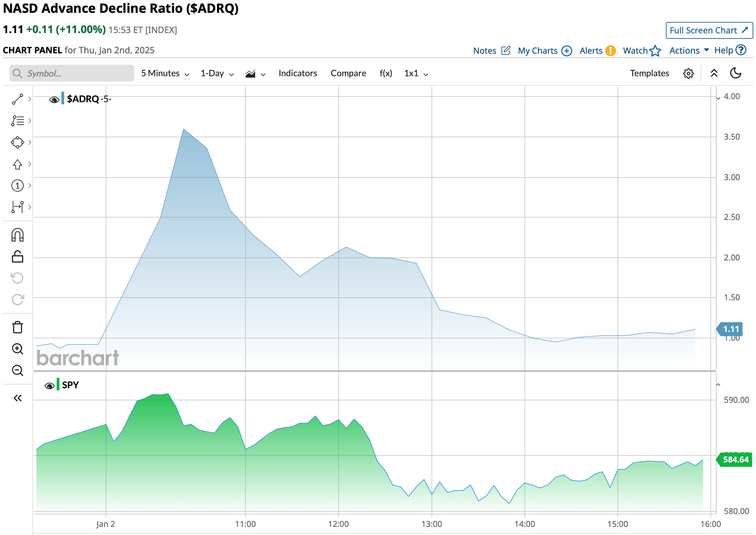Image resolution: width=756 pixels, height=535 pixels.
Task: Open the 5 Minutes interval dropdown
Action: 165,74
